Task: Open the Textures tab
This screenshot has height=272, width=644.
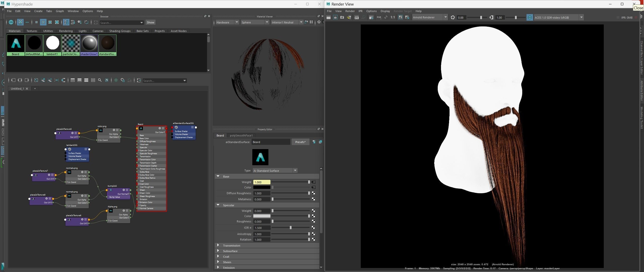Action: 32,31
